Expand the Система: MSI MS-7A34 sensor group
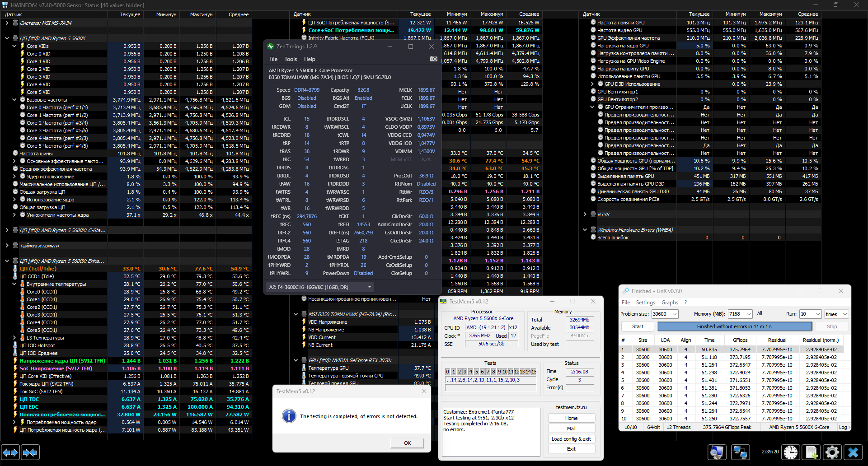The width and height of the screenshot is (868, 466). tap(7, 23)
